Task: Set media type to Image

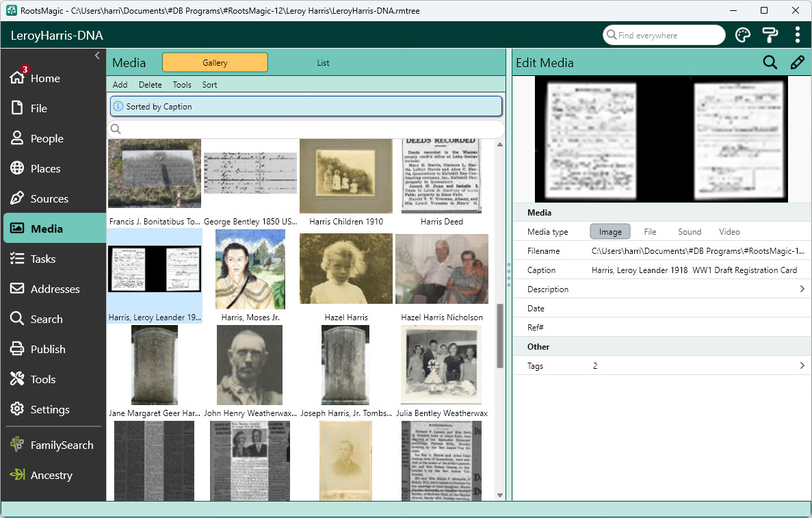Action: click(610, 231)
